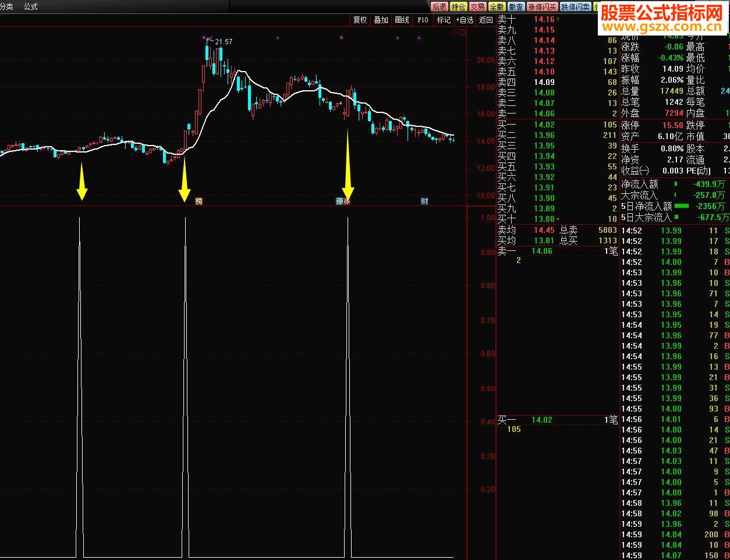The height and width of the screenshot is (560, 730).
Task: Open the 分类 menu
Action: coord(6,6)
